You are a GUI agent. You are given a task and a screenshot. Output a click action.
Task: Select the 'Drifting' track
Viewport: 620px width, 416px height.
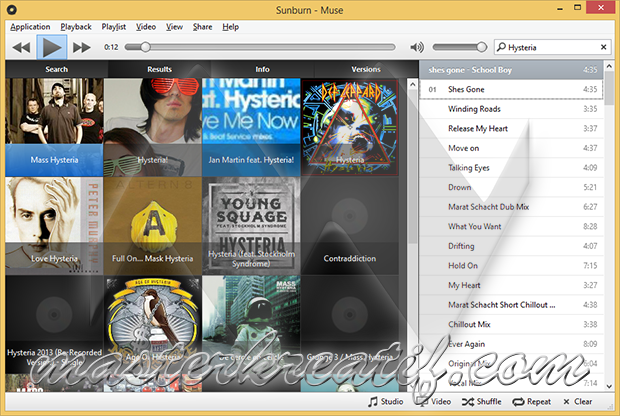[x=511, y=246]
